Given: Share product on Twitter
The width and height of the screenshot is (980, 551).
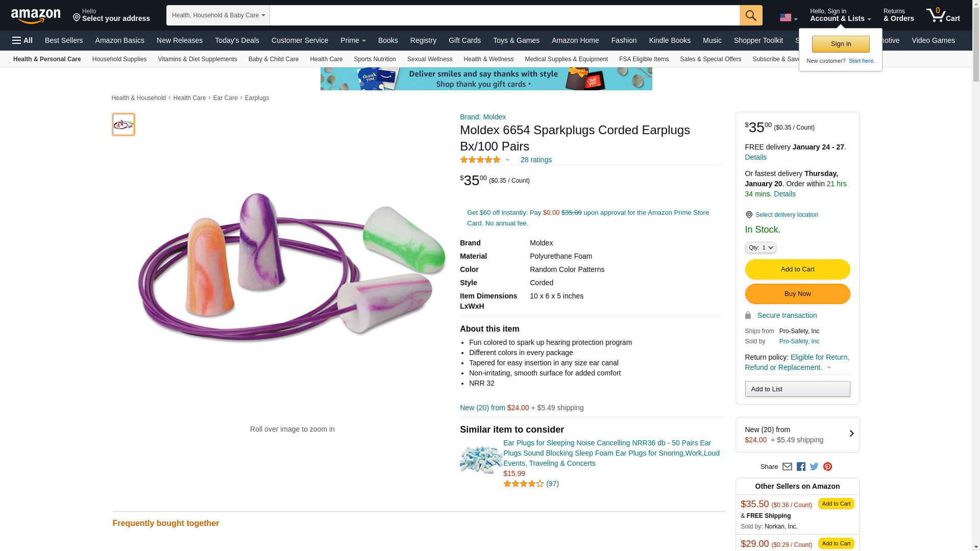Looking at the screenshot, I should 814,467.
